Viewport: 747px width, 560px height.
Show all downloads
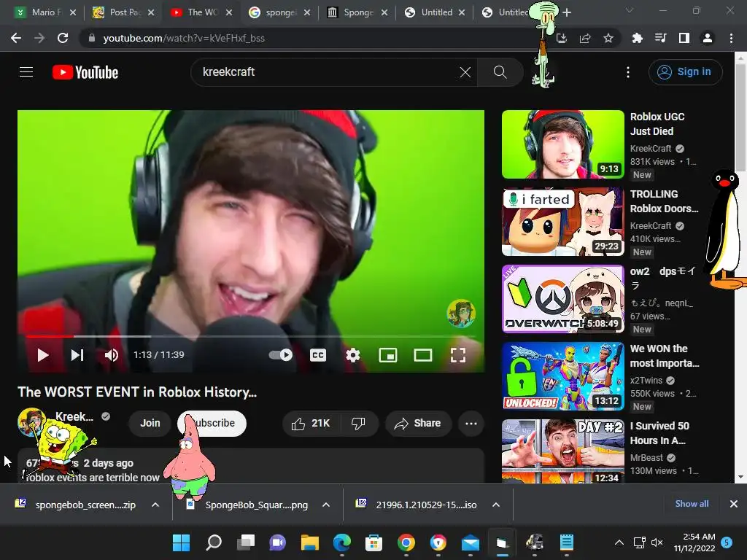(692, 504)
